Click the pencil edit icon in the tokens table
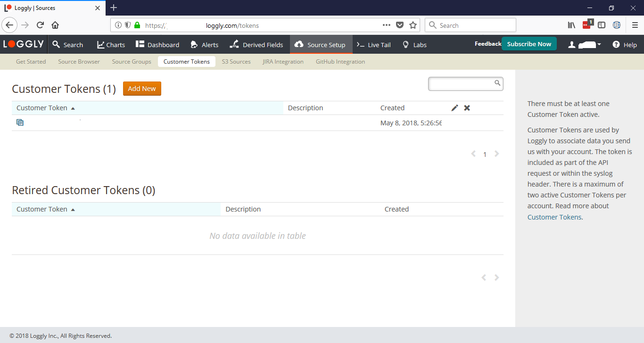The height and width of the screenshot is (343, 644). (x=454, y=108)
